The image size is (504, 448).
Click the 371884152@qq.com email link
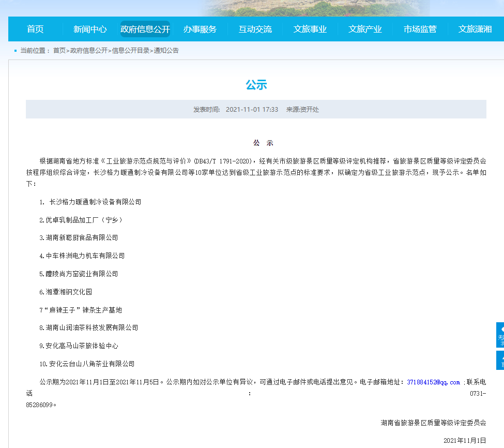(433, 382)
